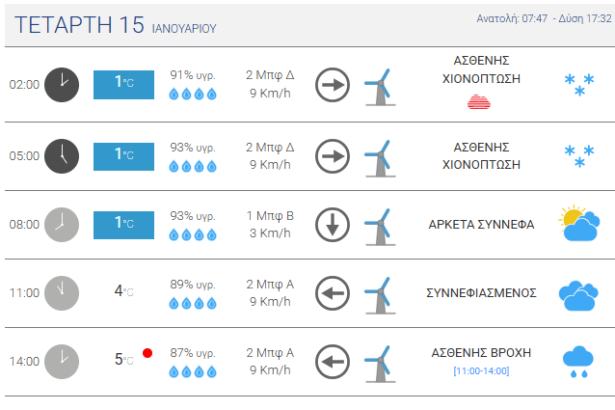
Task: Click the ΤΕΤΑΡΤΗ 15 date heading
Action: [80, 26]
